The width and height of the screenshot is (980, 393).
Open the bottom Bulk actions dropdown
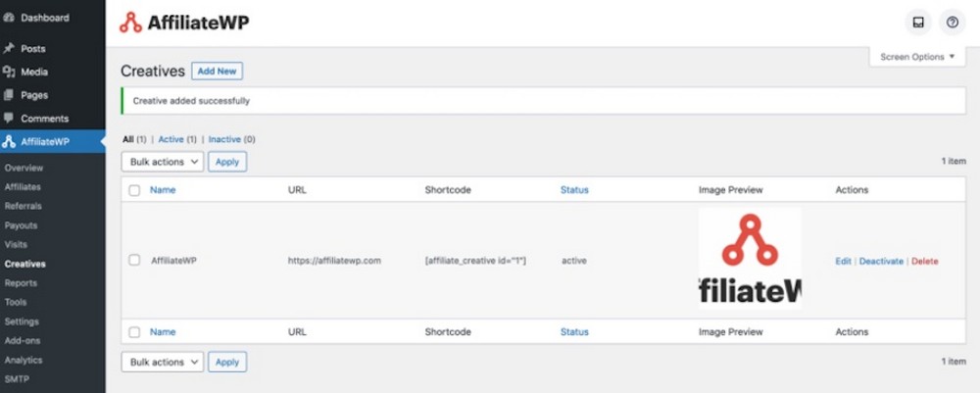pyautogui.click(x=163, y=362)
